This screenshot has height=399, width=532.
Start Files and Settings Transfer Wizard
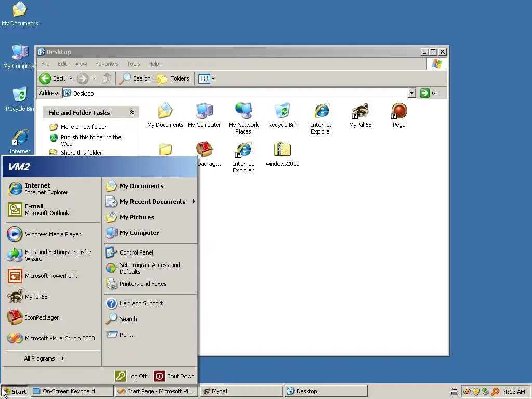(x=52, y=255)
